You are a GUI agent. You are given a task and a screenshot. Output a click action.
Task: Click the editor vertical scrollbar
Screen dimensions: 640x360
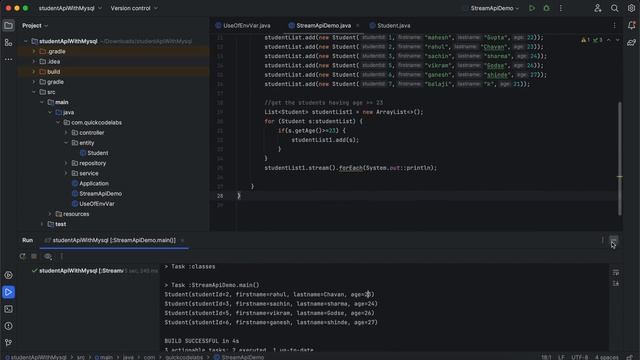coord(620,158)
